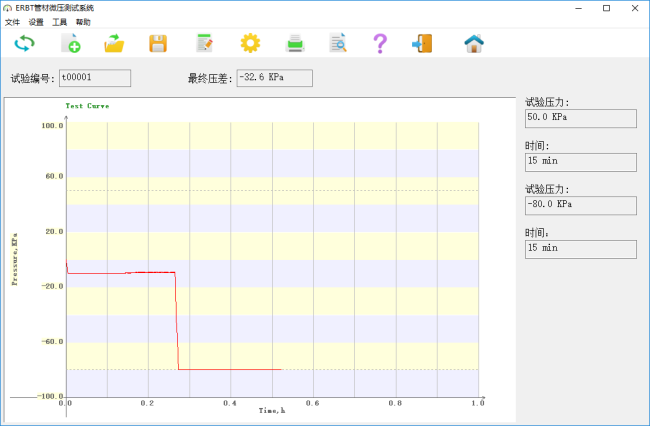Open the 帮助 menu

pyautogui.click(x=83, y=21)
